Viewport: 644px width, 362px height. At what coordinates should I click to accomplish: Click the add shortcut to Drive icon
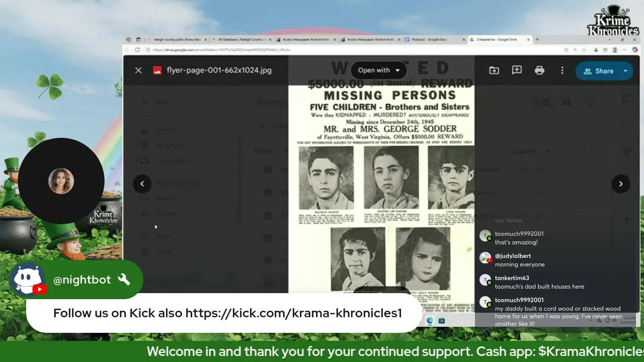tap(494, 70)
